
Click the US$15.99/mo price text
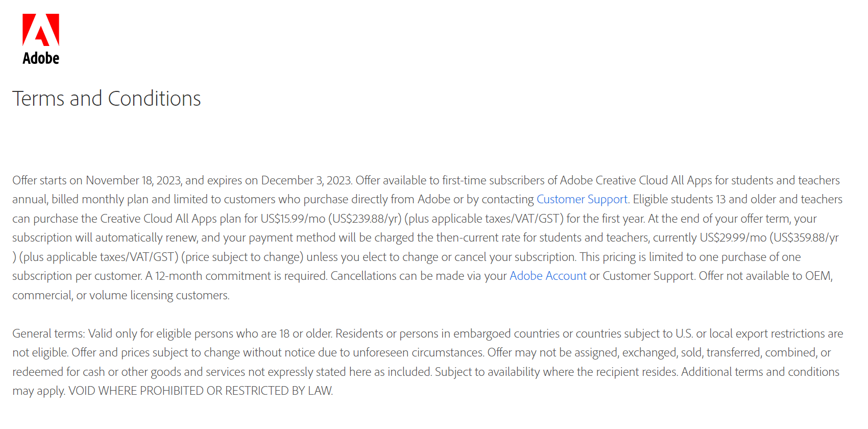[293, 219]
